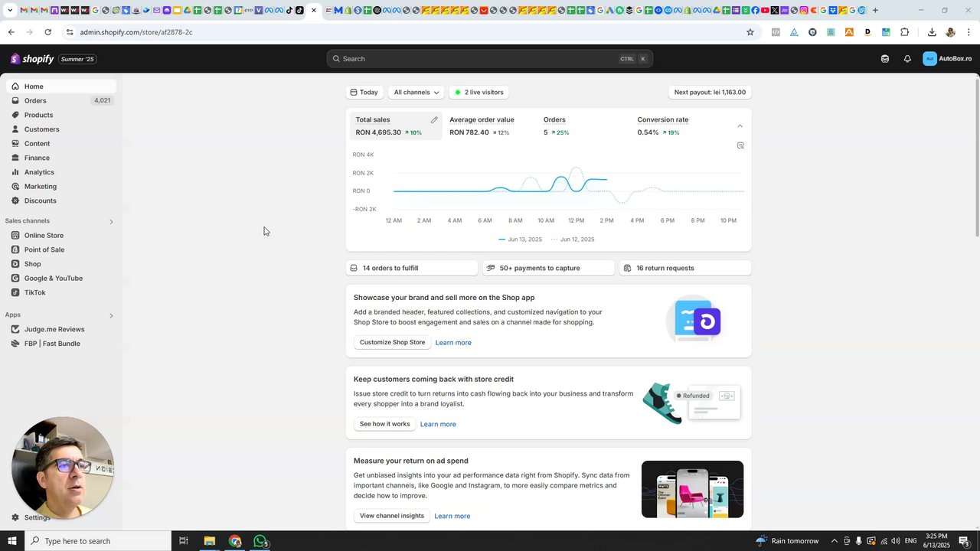The height and width of the screenshot is (551, 980).
Task: Open the Today date picker
Action: pyautogui.click(x=364, y=92)
